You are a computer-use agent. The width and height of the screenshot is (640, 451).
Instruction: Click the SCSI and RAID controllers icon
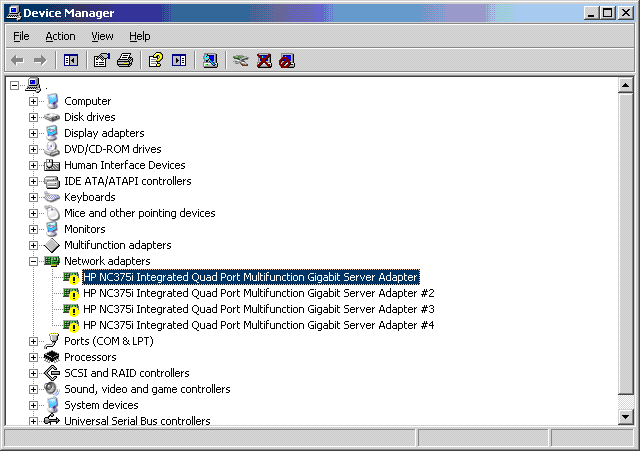(52, 373)
